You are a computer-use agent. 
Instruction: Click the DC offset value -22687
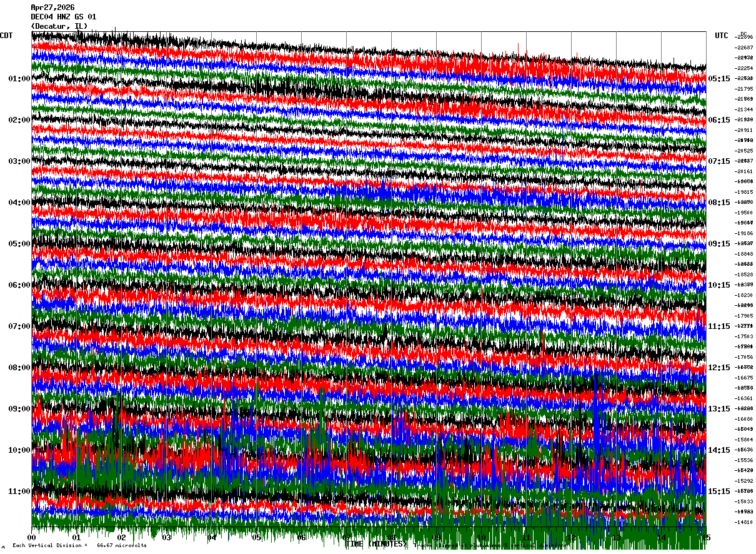coord(745,48)
